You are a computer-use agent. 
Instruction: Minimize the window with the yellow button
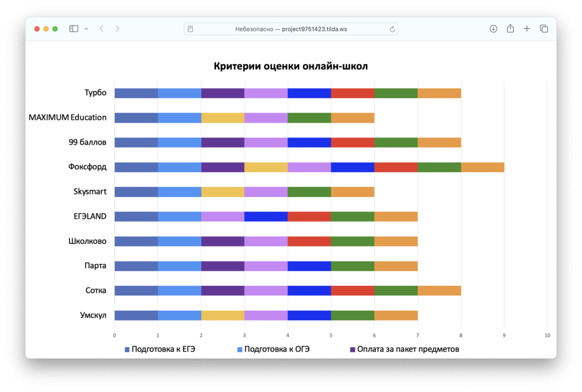click(46, 29)
